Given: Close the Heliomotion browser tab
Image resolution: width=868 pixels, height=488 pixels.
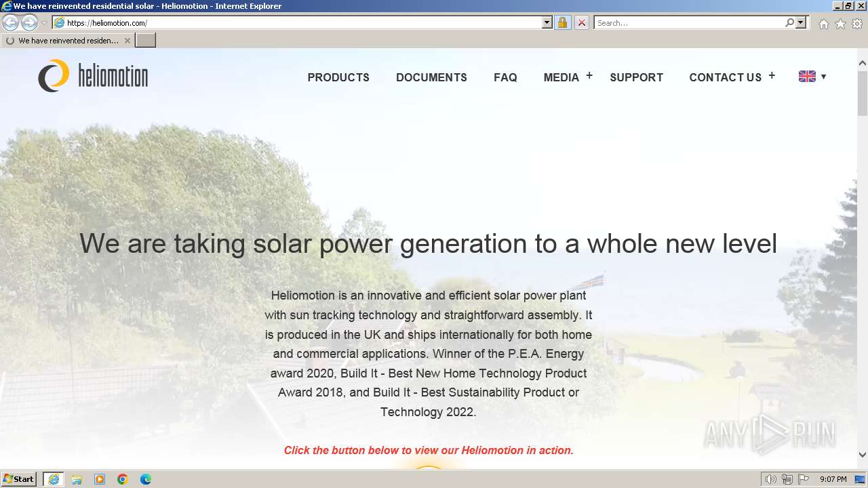Looking at the screenshot, I should [x=127, y=41].
